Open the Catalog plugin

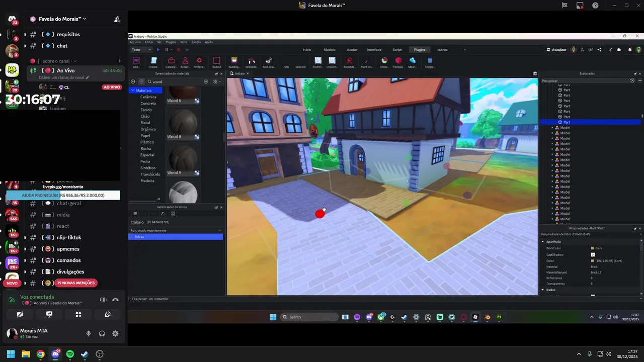pyautogui.click(x=171, y=62)
